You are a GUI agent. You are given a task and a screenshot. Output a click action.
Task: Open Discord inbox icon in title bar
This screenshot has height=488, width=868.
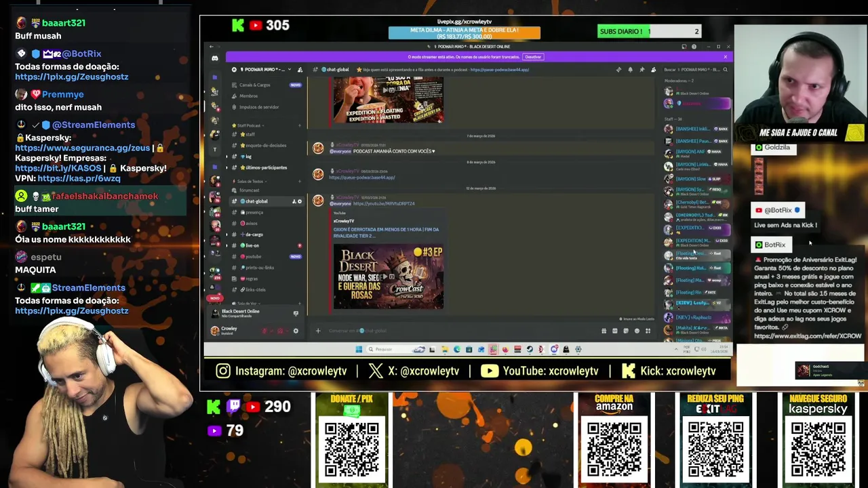(684, 47)
